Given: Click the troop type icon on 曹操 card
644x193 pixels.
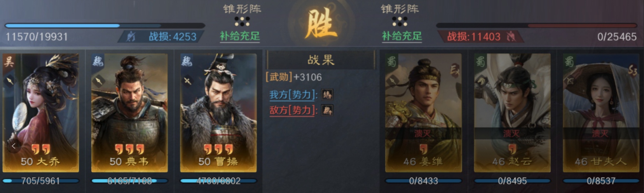Looking at the screenshot, I should [x=188, y=81].
